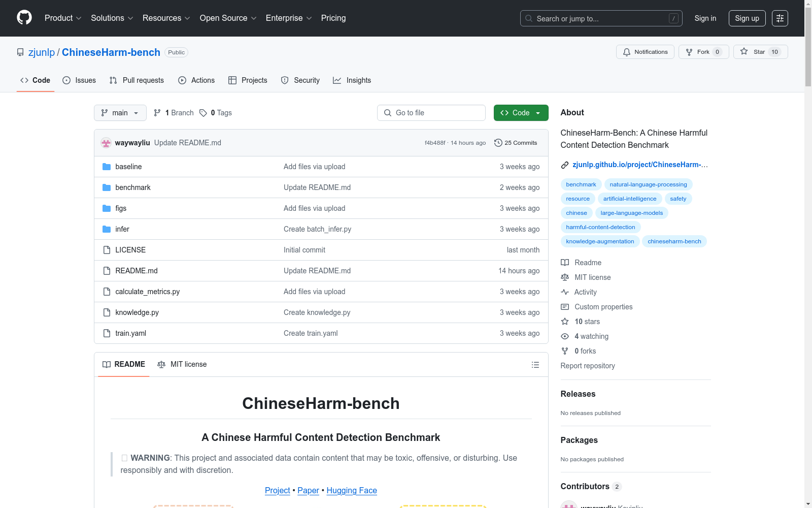Click the fork icon beside 0 forks

tap(565, 351)
